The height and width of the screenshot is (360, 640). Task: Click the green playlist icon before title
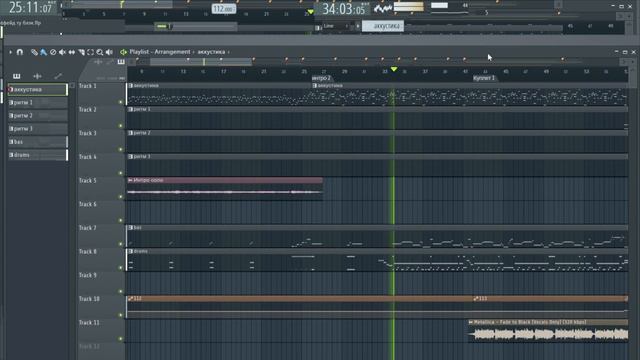click(x=123, y=52)
